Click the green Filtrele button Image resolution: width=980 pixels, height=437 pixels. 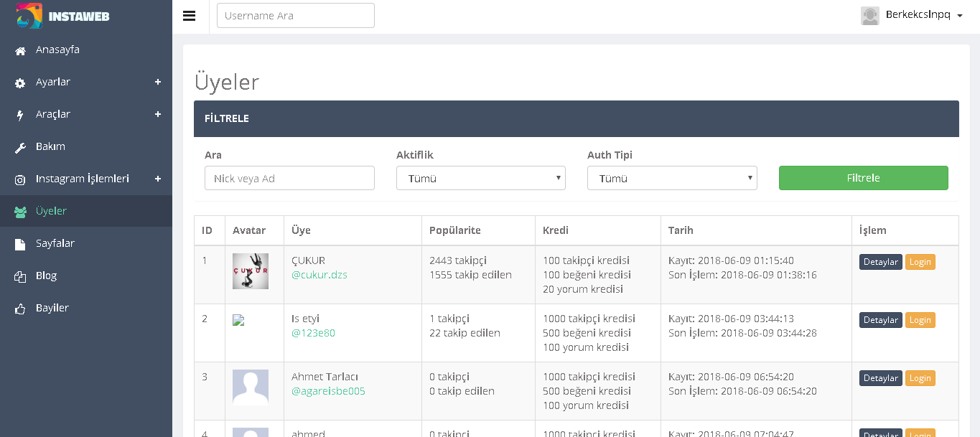click(863, 178)
